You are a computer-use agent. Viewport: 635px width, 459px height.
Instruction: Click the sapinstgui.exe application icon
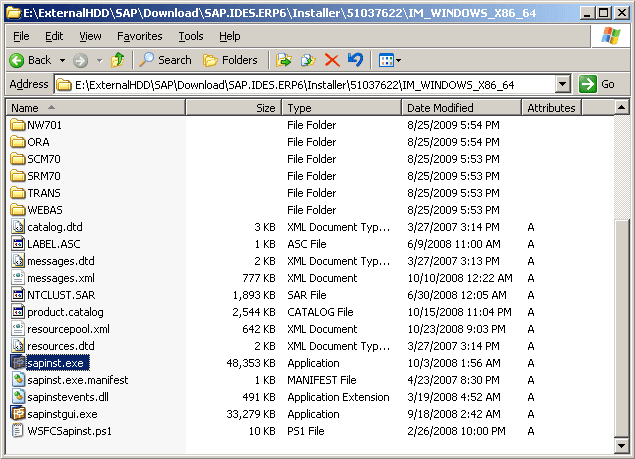click(x=17, y=414)
